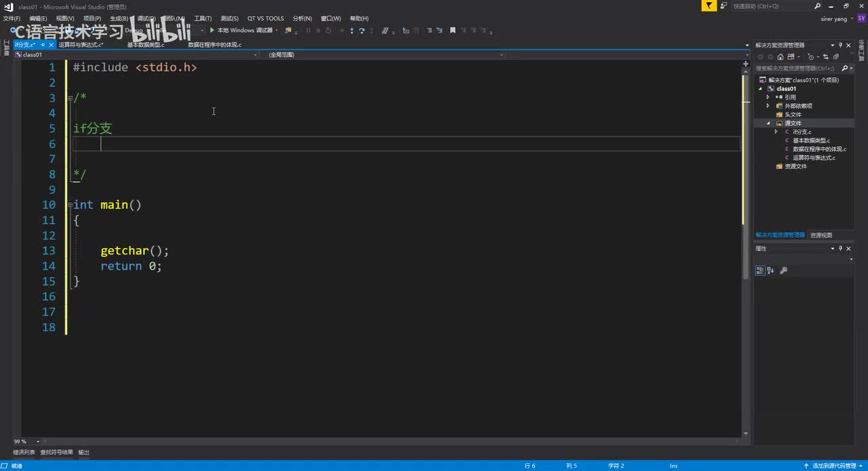
Task: Switch to the 数据在程序中的体现.c tab
Action: (214, 45)
